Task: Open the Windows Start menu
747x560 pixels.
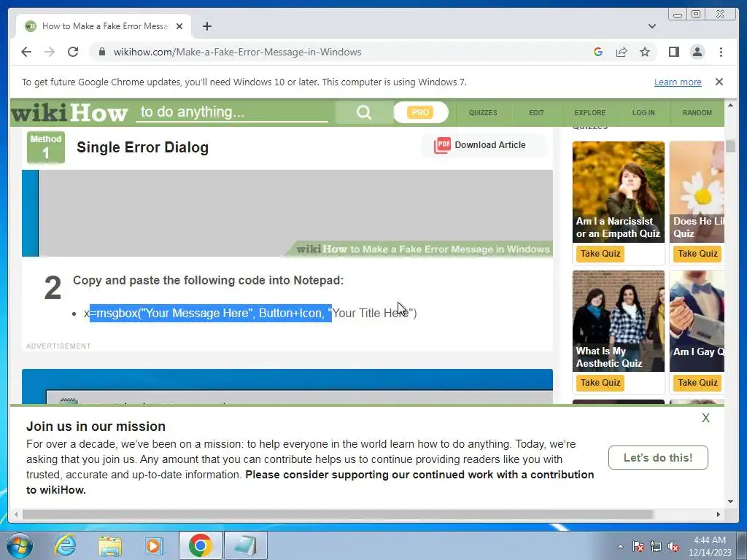Action: click(20, 545)
